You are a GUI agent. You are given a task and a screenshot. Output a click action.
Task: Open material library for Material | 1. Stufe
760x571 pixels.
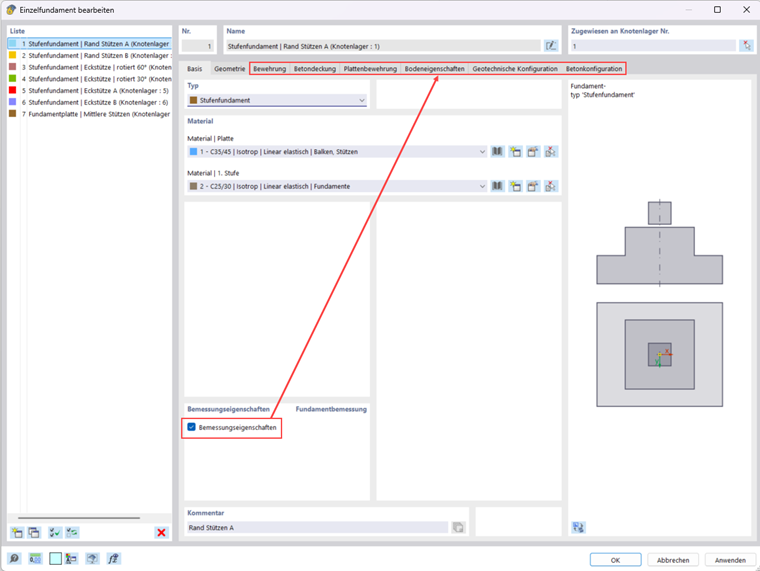click(497, 186)
